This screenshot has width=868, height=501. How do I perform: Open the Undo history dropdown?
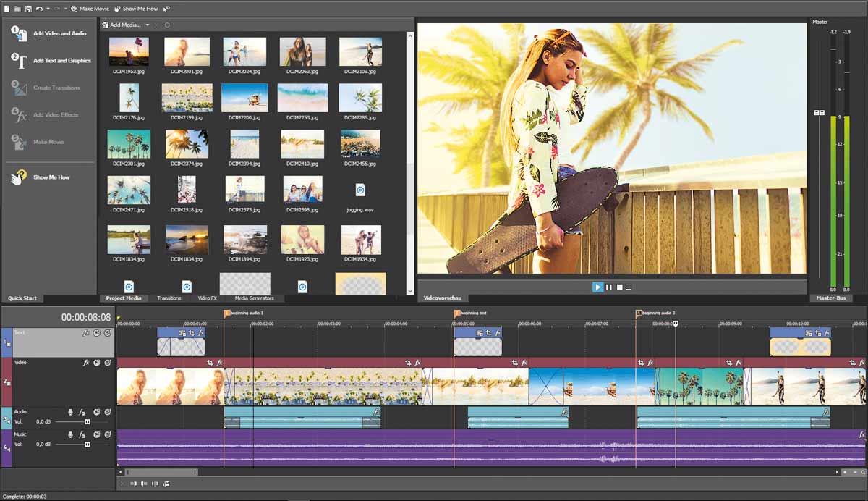click(48, 9)
